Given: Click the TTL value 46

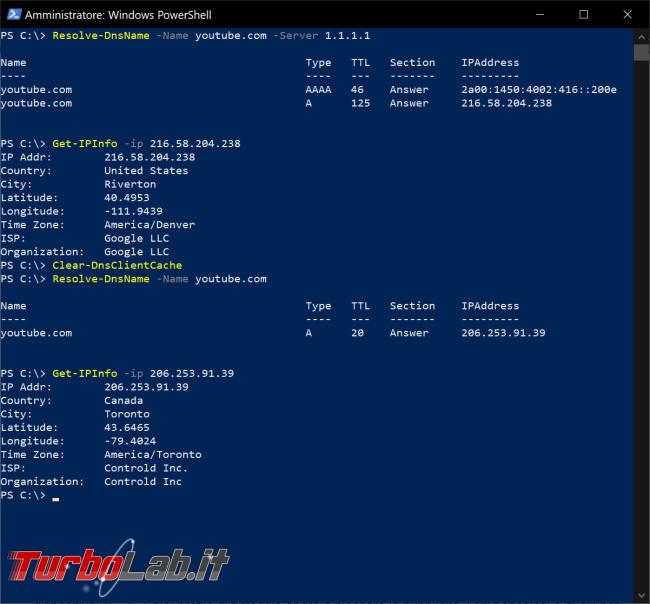Looking at the screenshot, I should click(x=357, y=90).
